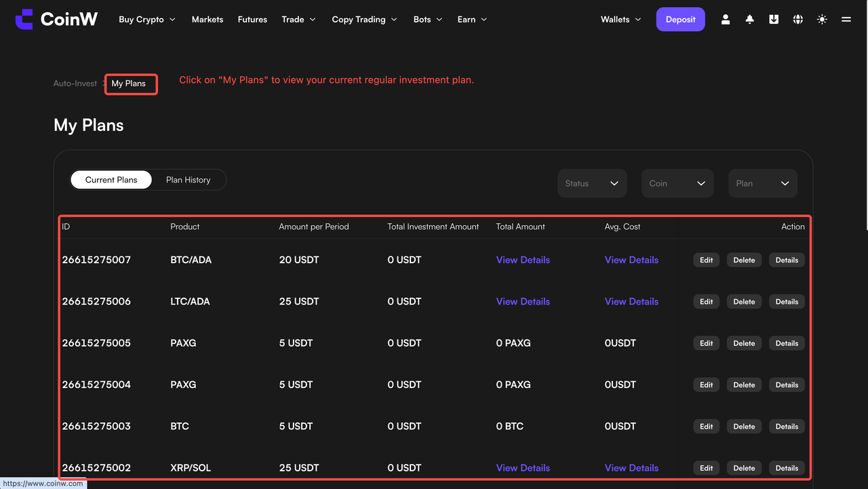Click the "Avg. Cost" column header
The width and height of the screenshot is (868, 489).
click(623, 227)
